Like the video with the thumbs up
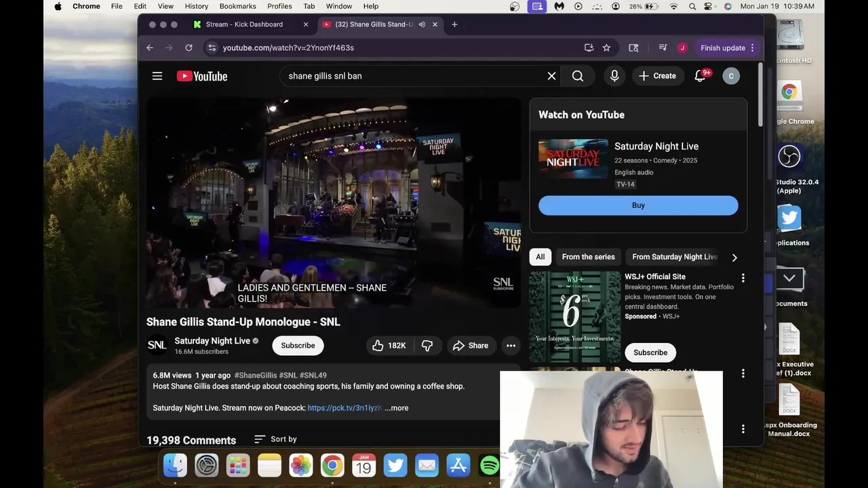868x488 pixels. pyautogui.click(x=389, y=346)
